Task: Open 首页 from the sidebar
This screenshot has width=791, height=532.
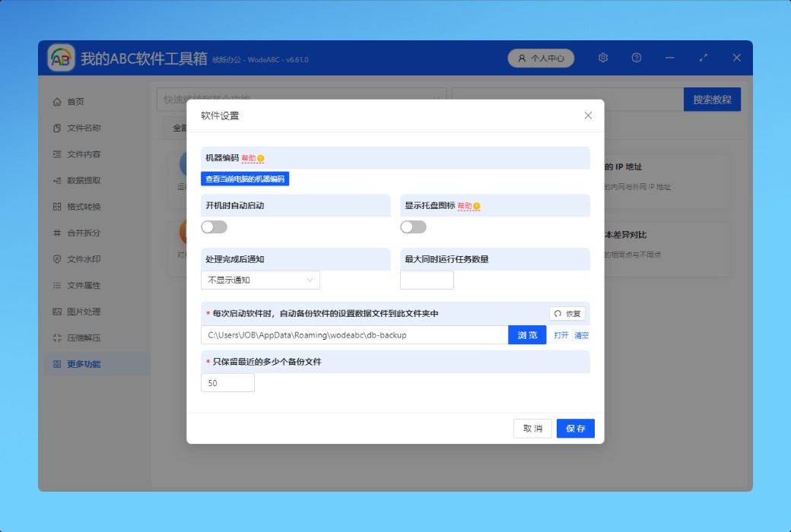Action: 75,102
